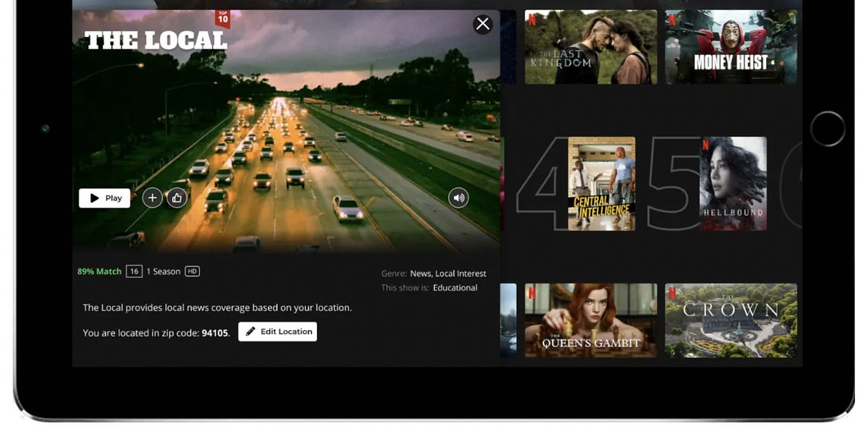Viewport: 868px width, 434px height.
Task: Open The Last Kingdom thumbnail
Action: click(591, 47)
